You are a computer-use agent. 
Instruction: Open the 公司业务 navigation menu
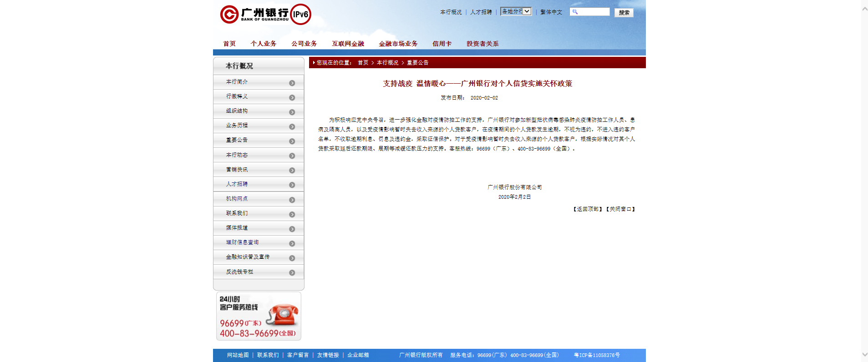[x=304, y=44]
